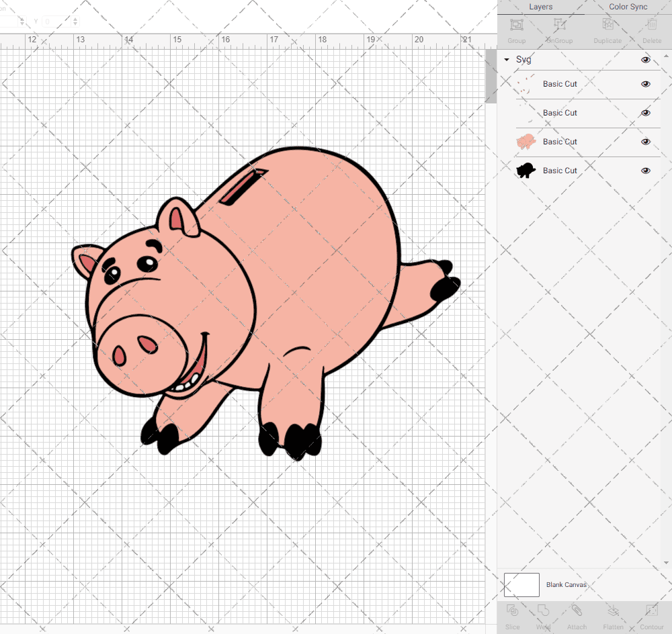Hide the second Basic Cut layer
This screenshot has height=634, width=672.
coord(645,113)
